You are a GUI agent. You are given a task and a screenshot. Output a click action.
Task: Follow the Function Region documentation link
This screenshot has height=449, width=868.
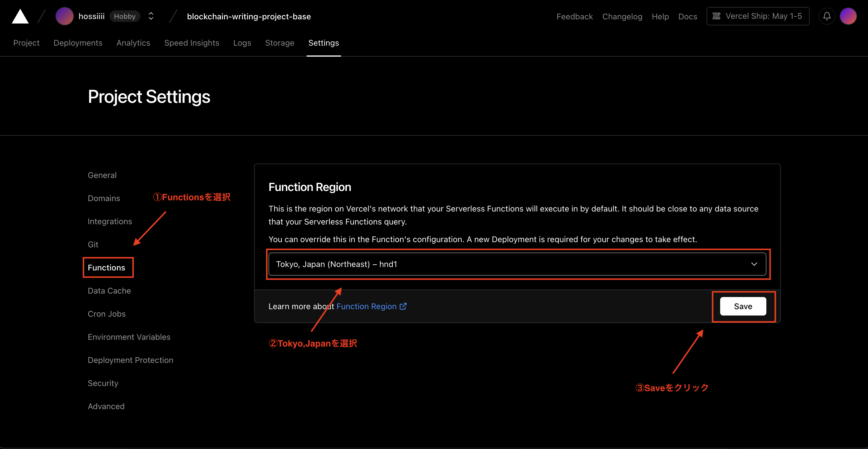coord(366,306)
